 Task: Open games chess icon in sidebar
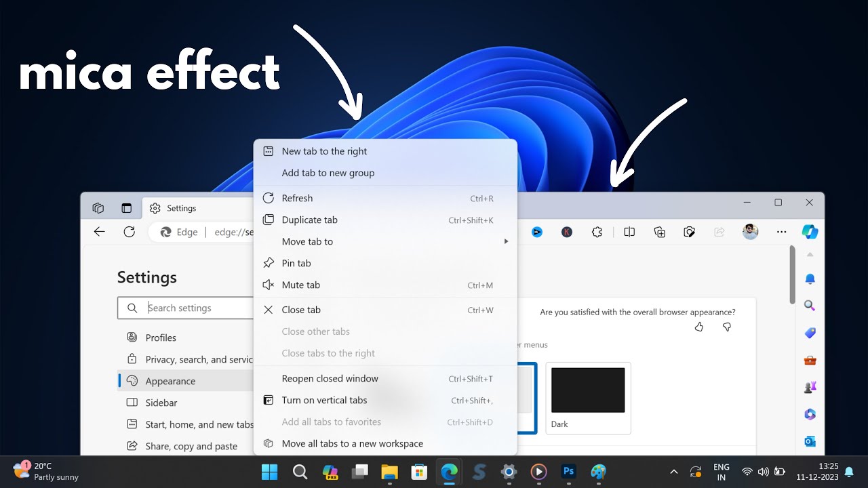[x=810, y=387]
